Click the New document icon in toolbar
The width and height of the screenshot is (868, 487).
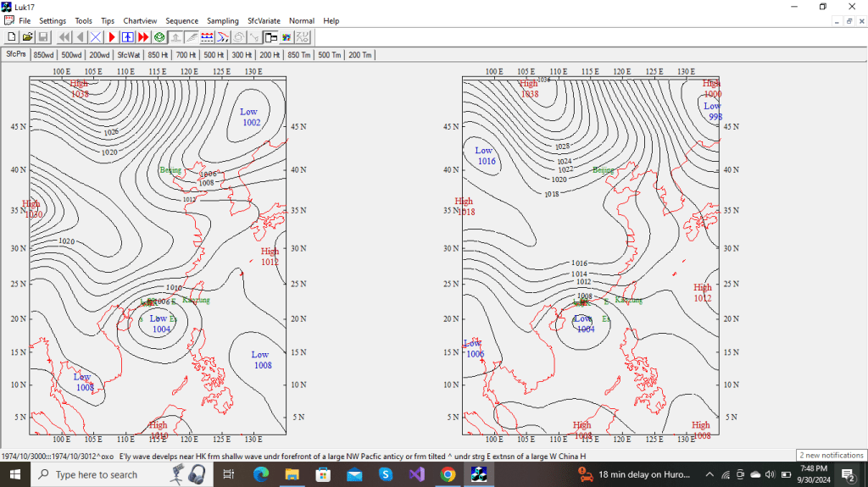(x=12, y=37)
